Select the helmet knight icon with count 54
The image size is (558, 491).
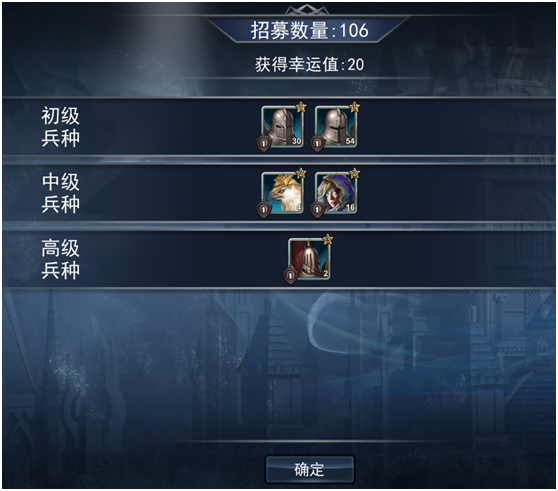pos(336,126)
